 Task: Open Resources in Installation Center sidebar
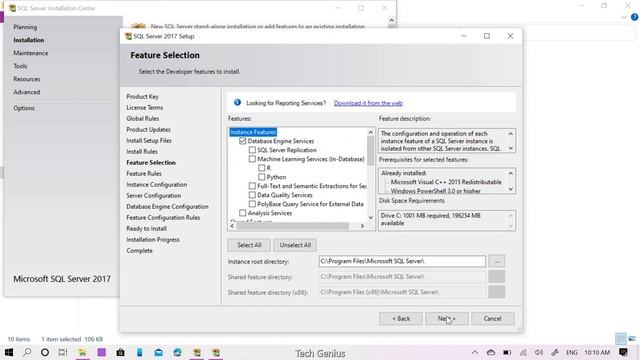point(27,79)
